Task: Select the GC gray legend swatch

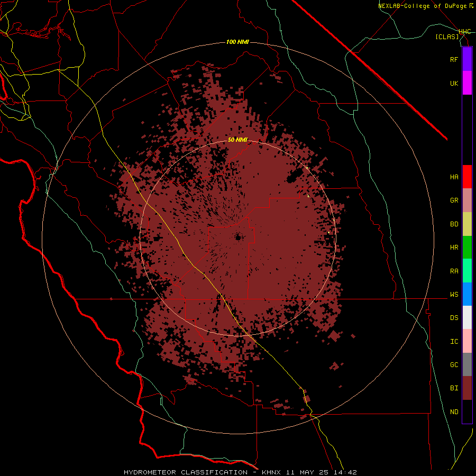Action: tap(467, 364)
